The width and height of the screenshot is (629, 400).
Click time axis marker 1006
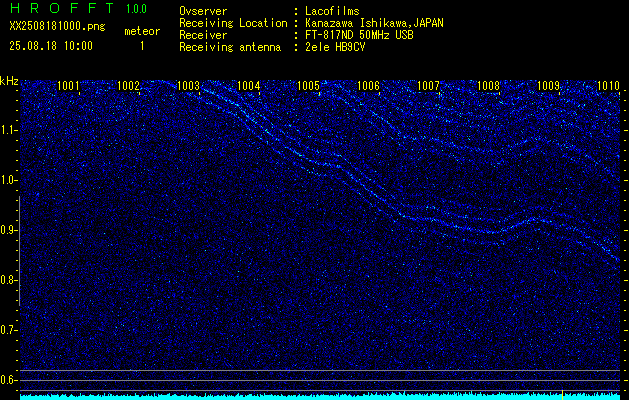click(368, 86)
